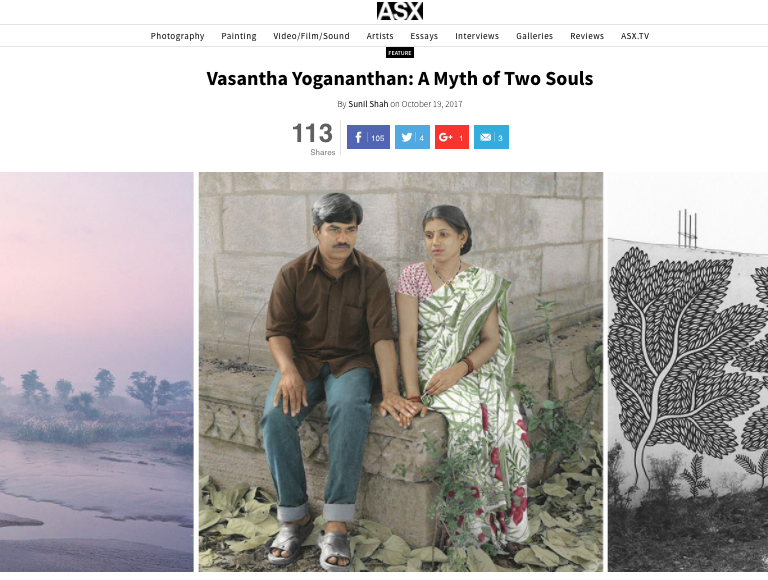768x580 pixels.
Task: Open the Artists menu item
Action: pyautogui.click(x=380, y=36)
